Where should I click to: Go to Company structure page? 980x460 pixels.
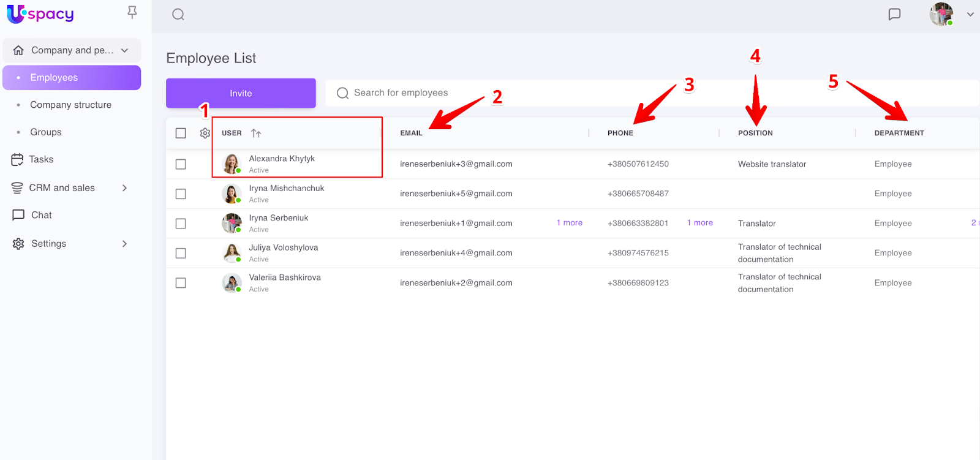(70, 105)
